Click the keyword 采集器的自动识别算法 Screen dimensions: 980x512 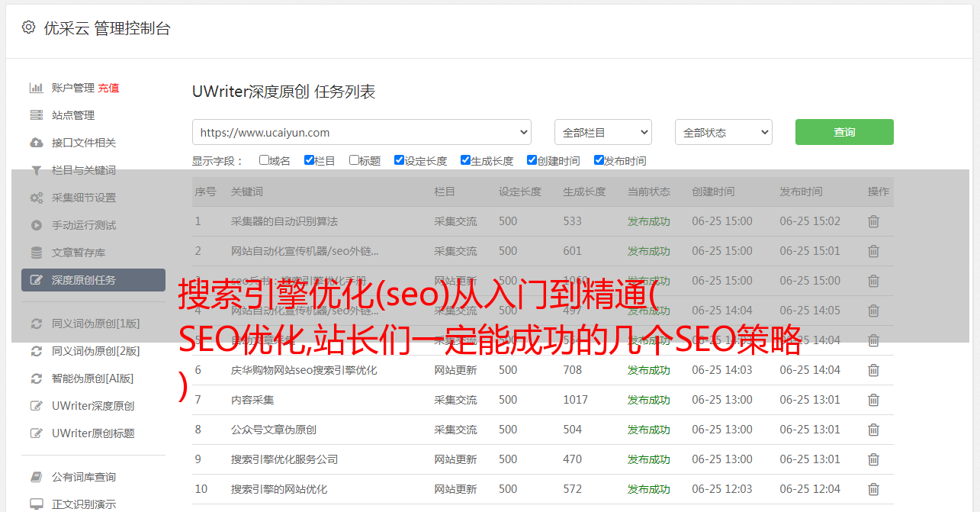[284, 221]
